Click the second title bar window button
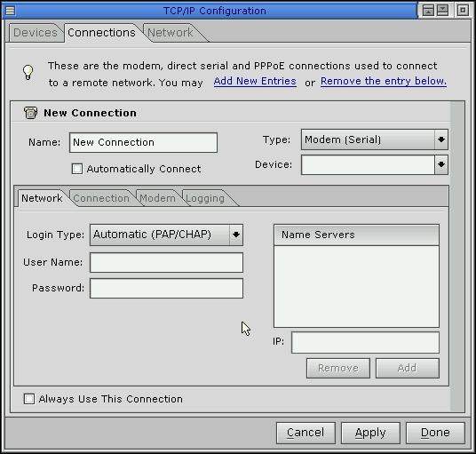Image resolution: width=476 pixels, height=454 pixels. point(442,11)
